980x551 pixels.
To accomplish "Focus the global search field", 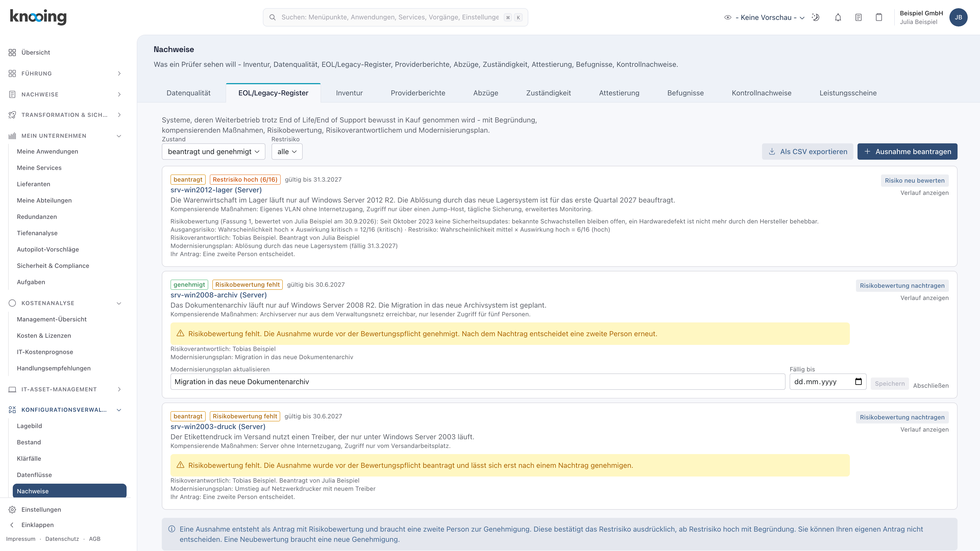I will coord(395,18).
